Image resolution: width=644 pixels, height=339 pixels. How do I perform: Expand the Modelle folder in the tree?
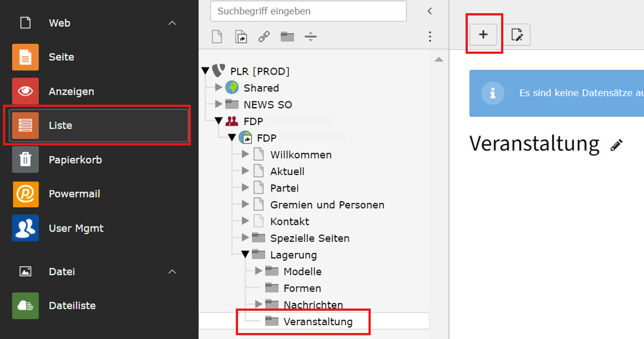click(259, 271)
